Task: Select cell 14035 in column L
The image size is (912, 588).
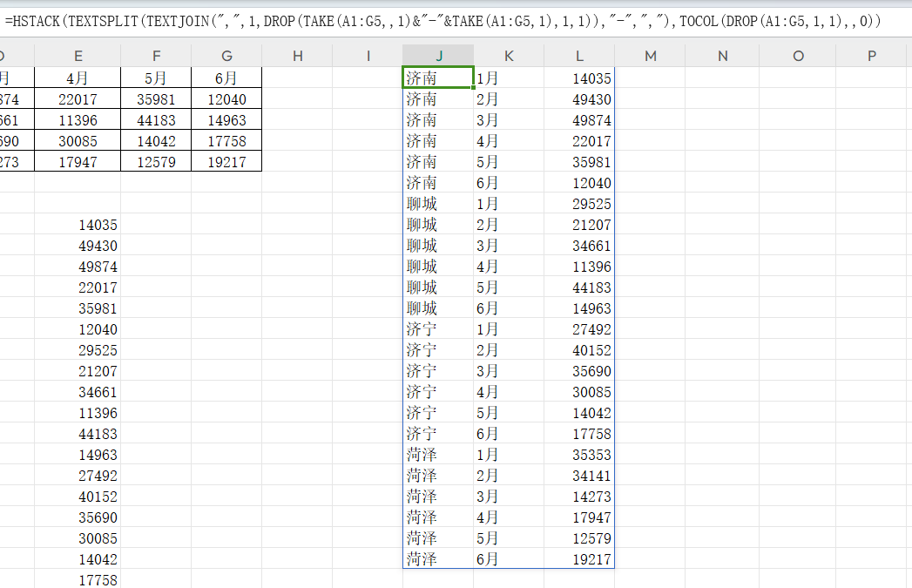Action: (x=579, y=78)
